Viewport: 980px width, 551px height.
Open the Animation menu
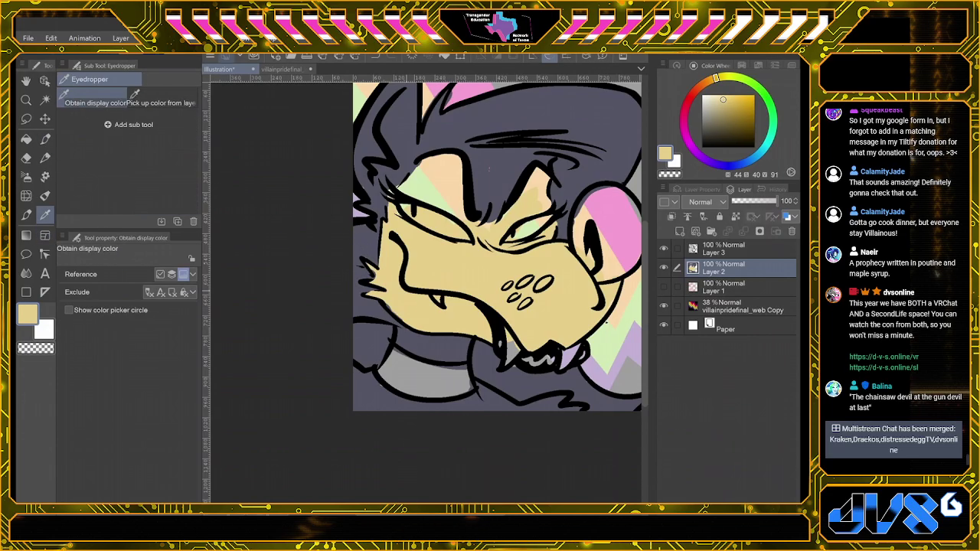point(84,38)
